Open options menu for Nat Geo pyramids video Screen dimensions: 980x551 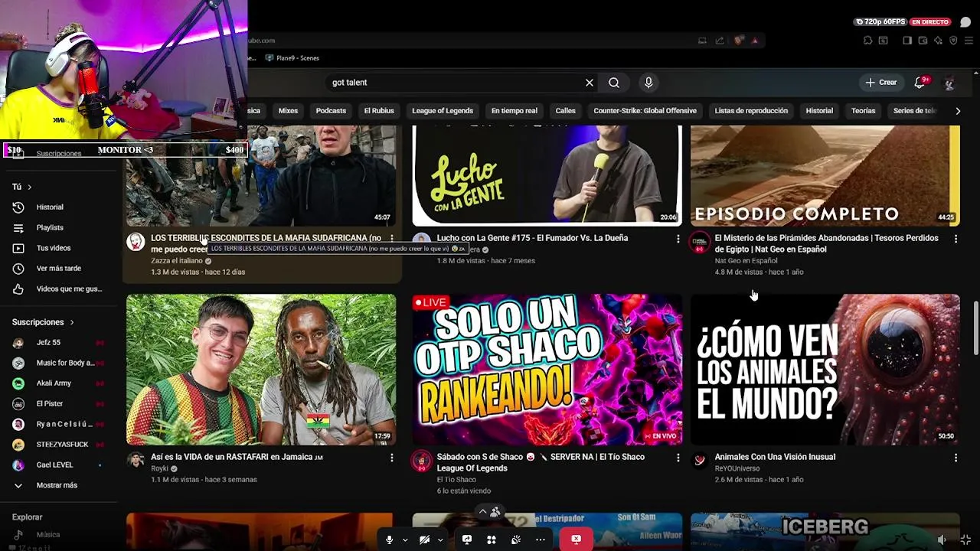[x=955, y=239]
